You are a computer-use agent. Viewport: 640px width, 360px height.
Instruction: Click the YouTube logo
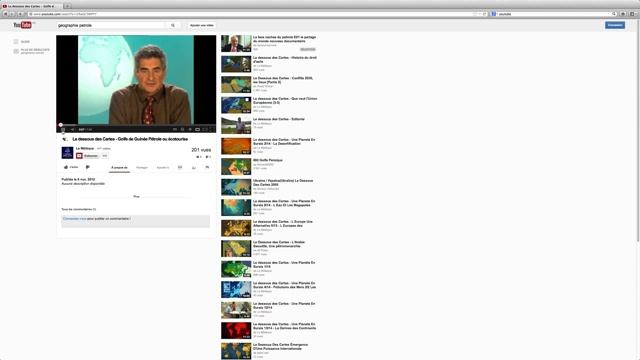22,25
